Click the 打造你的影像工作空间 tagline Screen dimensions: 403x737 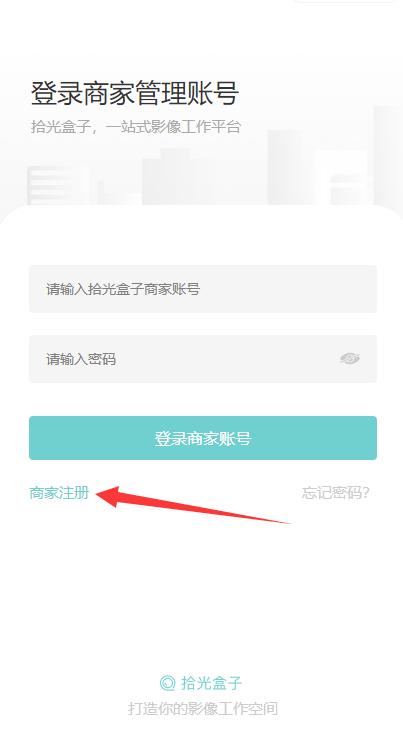coord(203,708)
